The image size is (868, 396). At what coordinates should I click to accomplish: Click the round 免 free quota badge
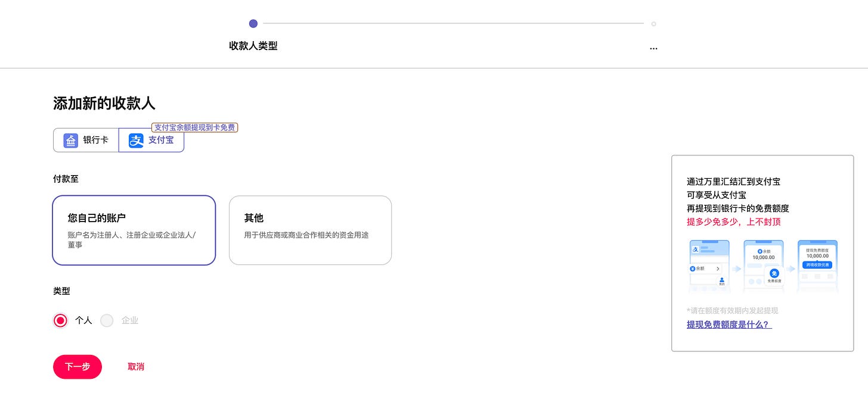tap(774, 273)
